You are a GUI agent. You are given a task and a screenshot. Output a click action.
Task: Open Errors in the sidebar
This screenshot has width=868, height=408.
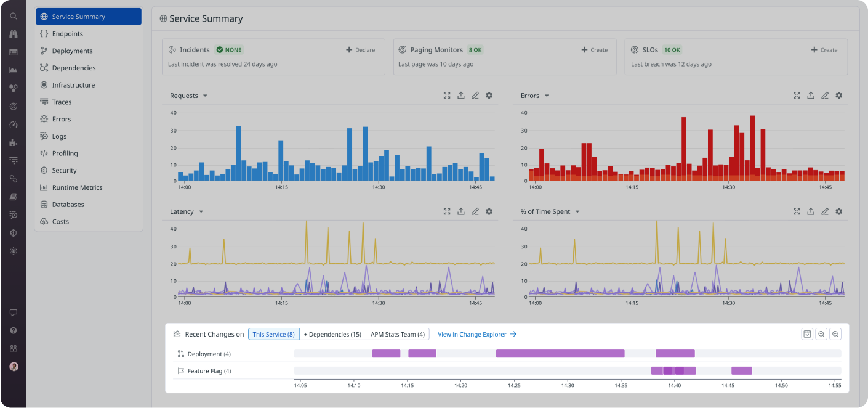[x=89, y=119]
